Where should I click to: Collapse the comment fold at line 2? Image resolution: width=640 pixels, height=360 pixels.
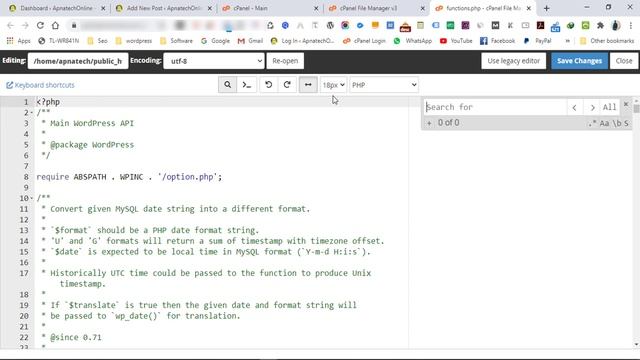point(32,113)
